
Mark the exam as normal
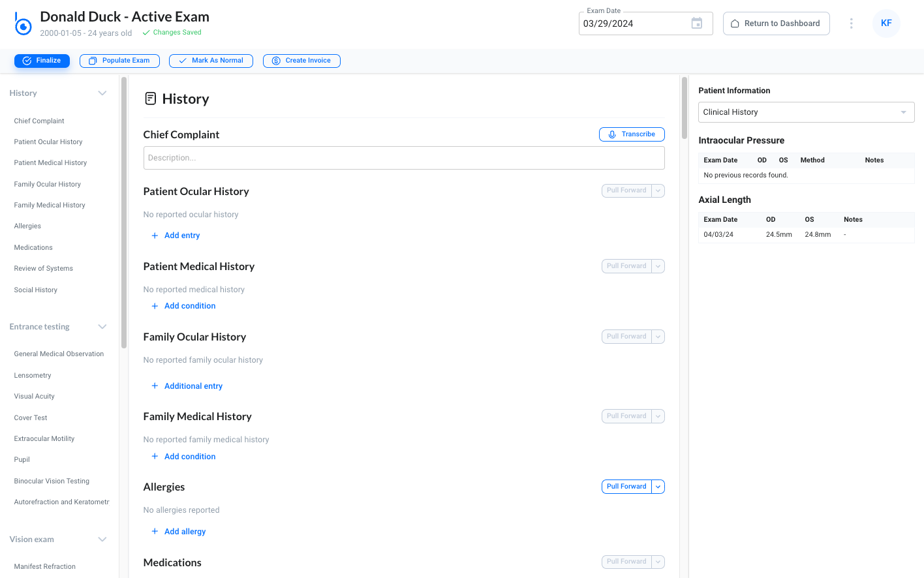(x=211, y=61)
